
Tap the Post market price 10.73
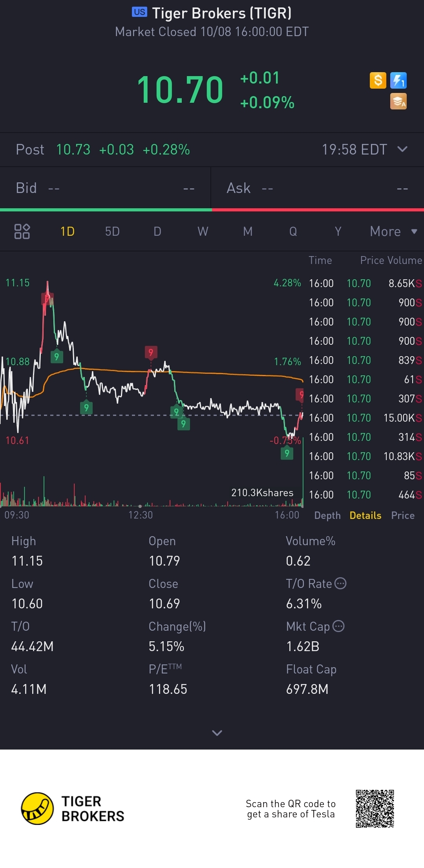(x=73, y=149)
